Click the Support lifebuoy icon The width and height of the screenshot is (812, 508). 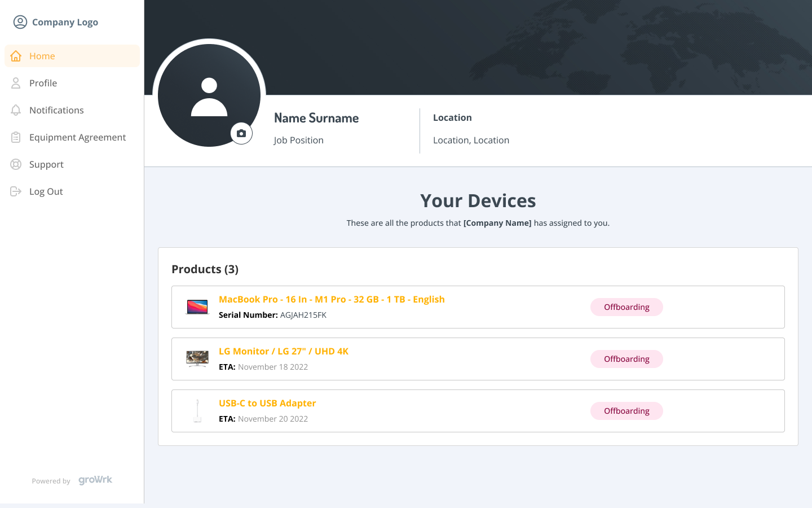click(x=16, y=164)
